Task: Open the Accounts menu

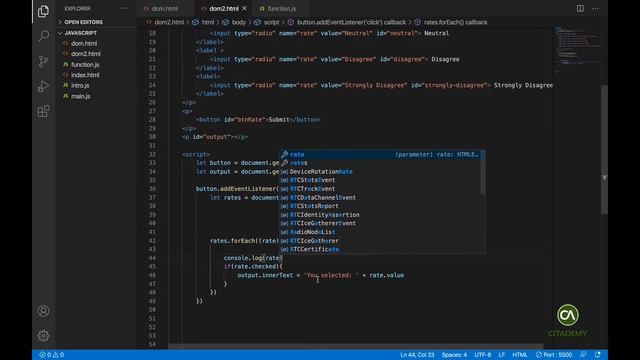Action: [43, 311]
